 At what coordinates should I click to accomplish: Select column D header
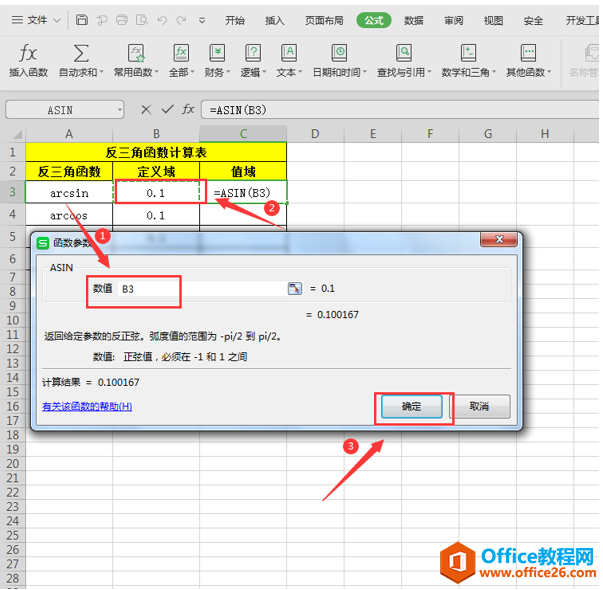(315, 134)
